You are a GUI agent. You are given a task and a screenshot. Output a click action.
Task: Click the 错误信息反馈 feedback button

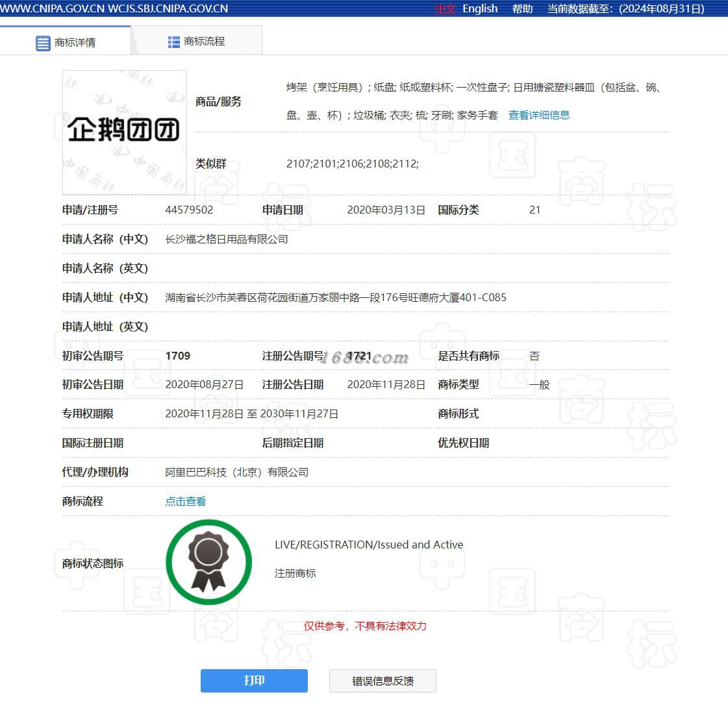pyautogui.click(x=383, y=680)
